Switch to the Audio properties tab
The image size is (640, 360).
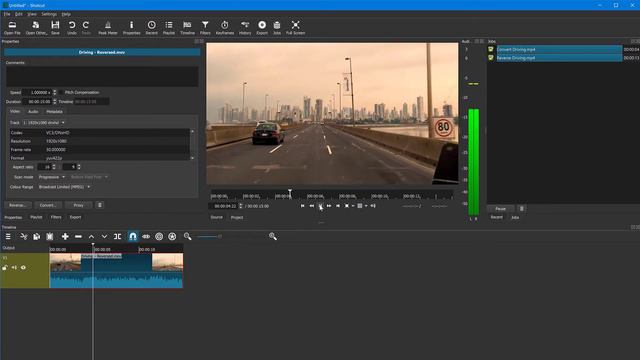click(33, 111)
